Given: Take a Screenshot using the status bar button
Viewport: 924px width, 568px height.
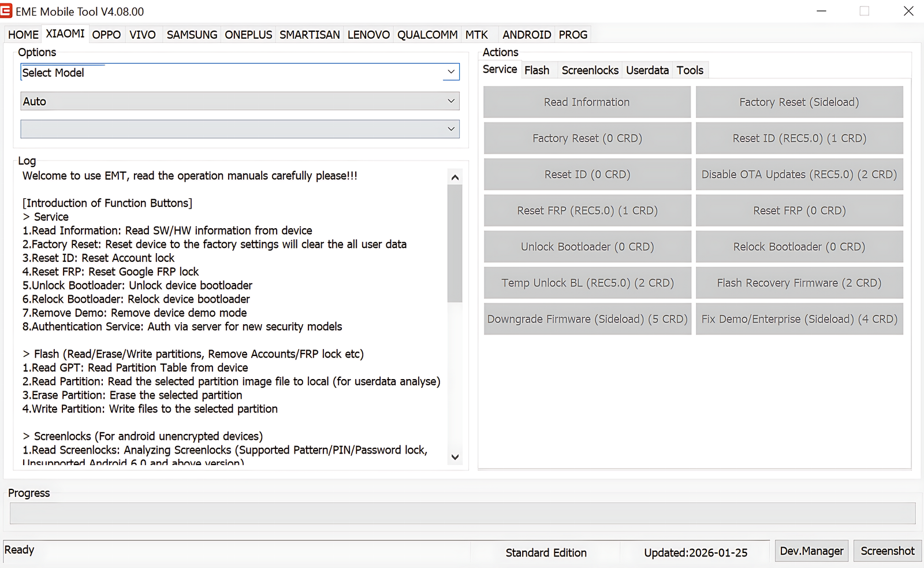Looking at the screenshot, I should 887,550.
